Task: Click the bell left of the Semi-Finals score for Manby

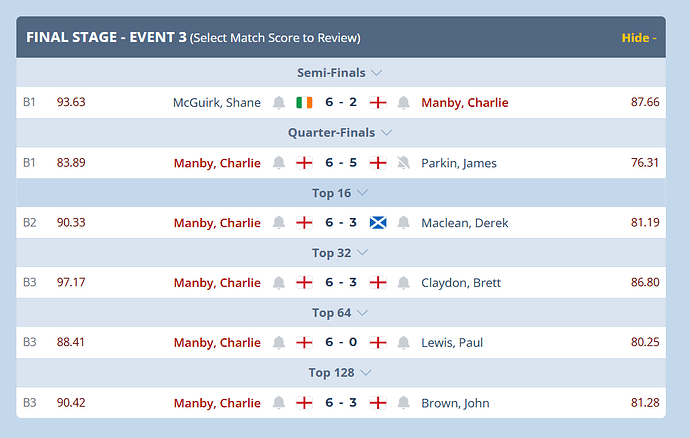Action: pos(404,103)
